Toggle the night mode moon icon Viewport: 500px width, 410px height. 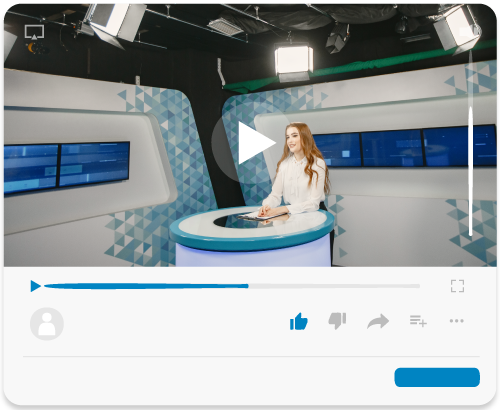[32, 48]
